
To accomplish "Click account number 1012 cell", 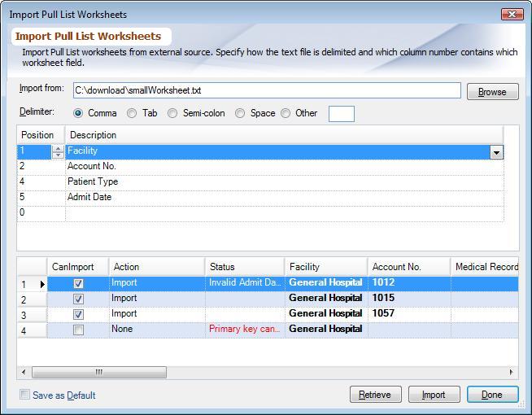I will [409, 282].
